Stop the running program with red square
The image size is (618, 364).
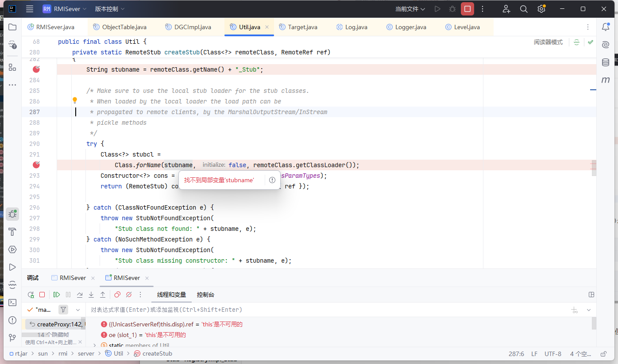coord(467,9)
